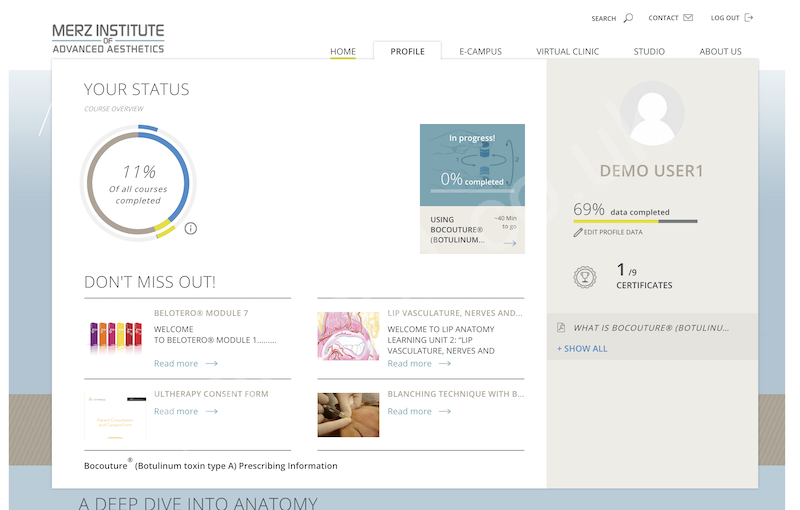Click the 0% completed bar on Bocouture card

click(x=472, y=191)
